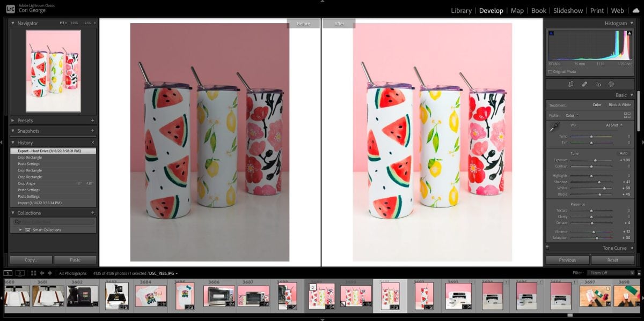The width and height of the screenshot is (644, 321).
Task: Open the second monitor window 2
Action: (20, 273)
